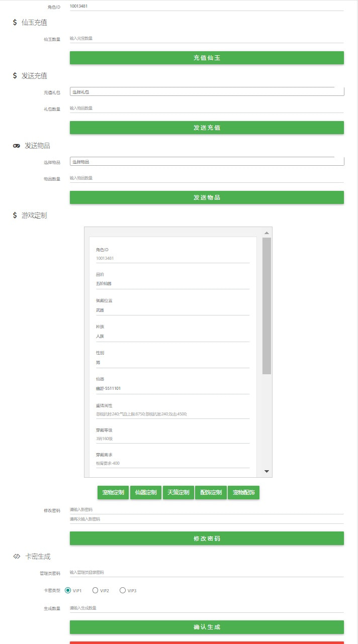358x644 pixels.
Task: Open the 选择物品 dropdown
Action: [207, 162]
